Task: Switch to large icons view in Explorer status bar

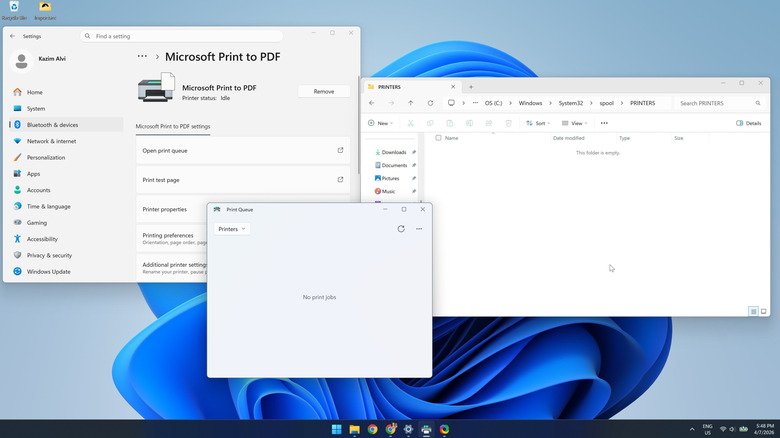Action: 764,312
